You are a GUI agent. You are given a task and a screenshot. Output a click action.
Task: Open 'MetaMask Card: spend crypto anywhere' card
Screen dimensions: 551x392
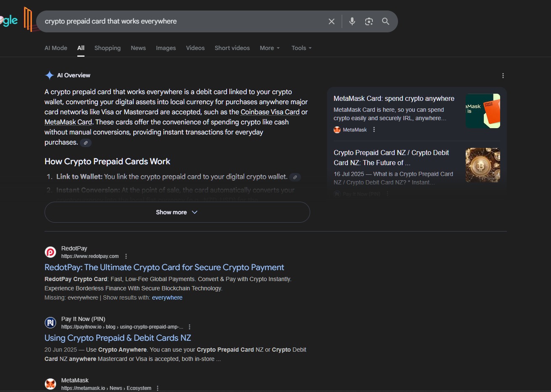click(394, 98)
